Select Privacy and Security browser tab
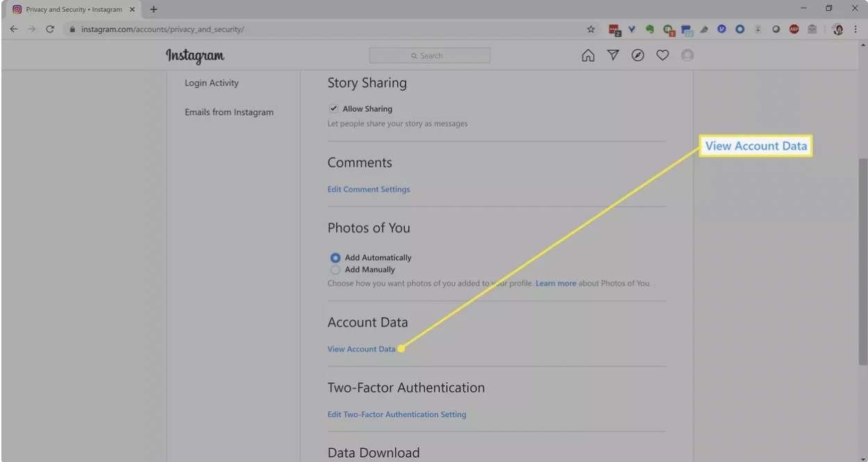The height and width of the screenshot is (462, 868). point(73,10)
